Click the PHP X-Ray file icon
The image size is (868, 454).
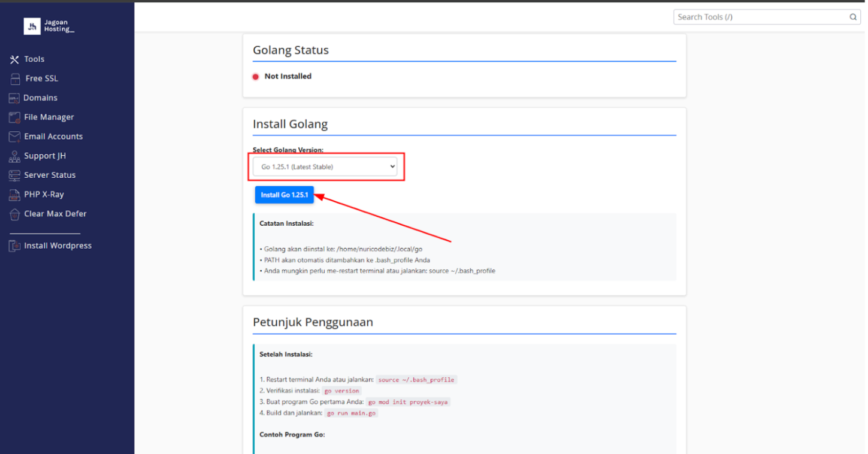14,195
